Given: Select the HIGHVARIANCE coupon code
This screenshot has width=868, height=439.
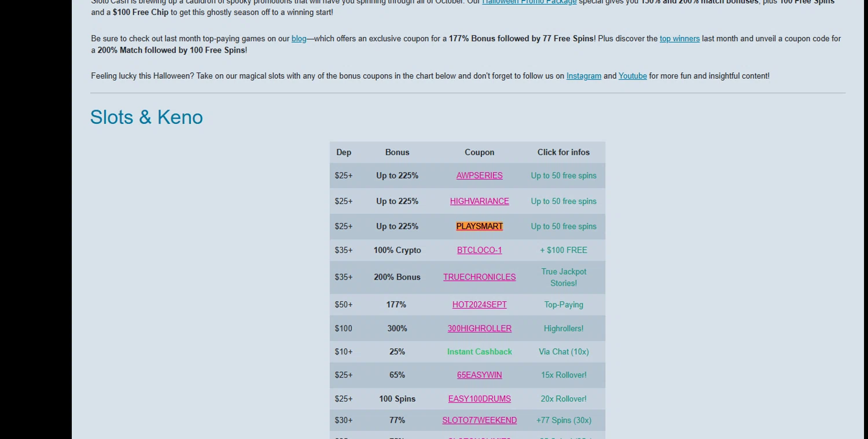Looking at the screenshot, I should (479, 201).
